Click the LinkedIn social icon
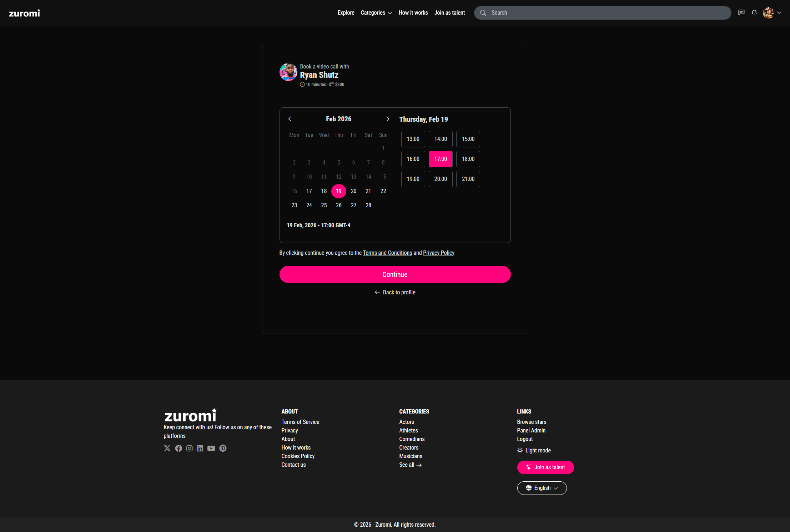790x532 pixels. tap(200, 448)
